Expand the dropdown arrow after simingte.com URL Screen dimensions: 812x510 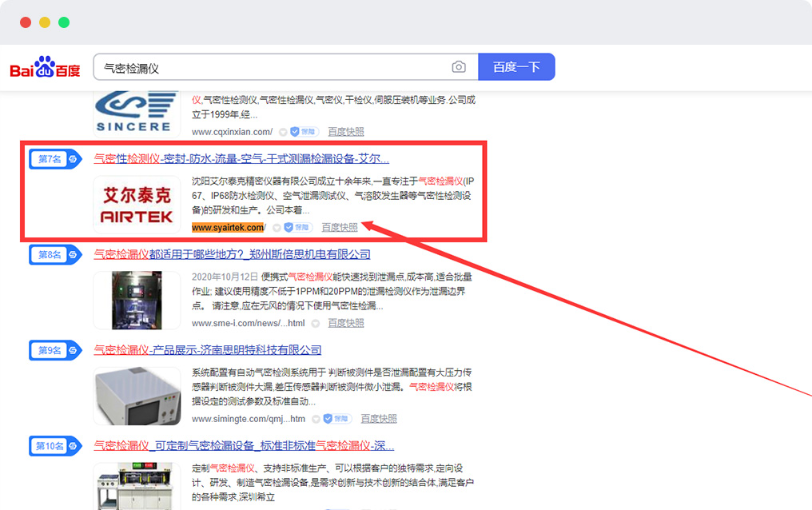(316, 419)
